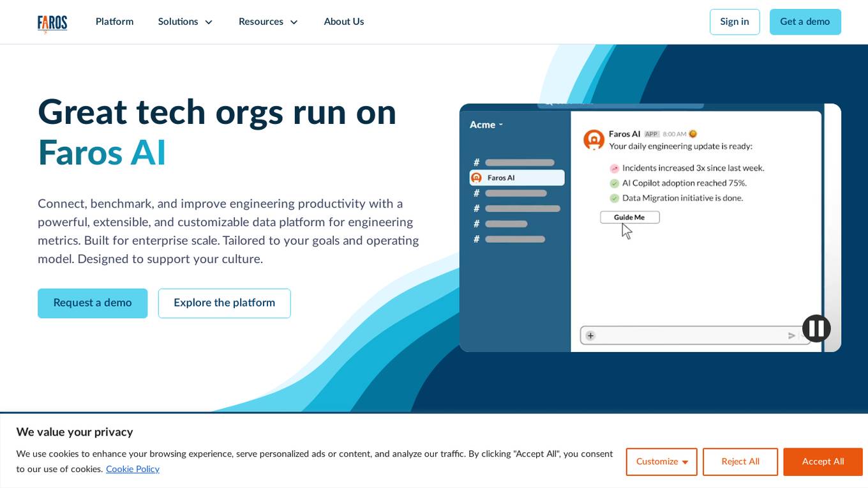The width and height of the screenshot is (868, 488).
Task: Expand the Resources menu chevron
Action: (294, 22)
